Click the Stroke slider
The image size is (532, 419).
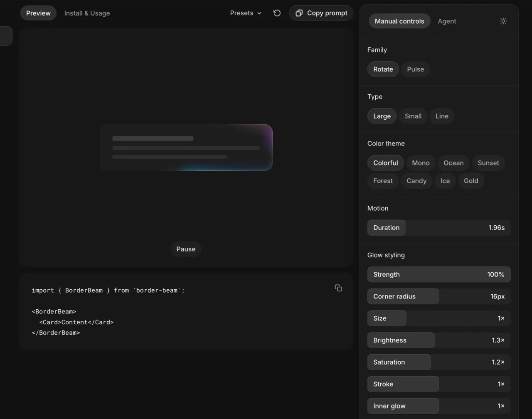point(439,384)
